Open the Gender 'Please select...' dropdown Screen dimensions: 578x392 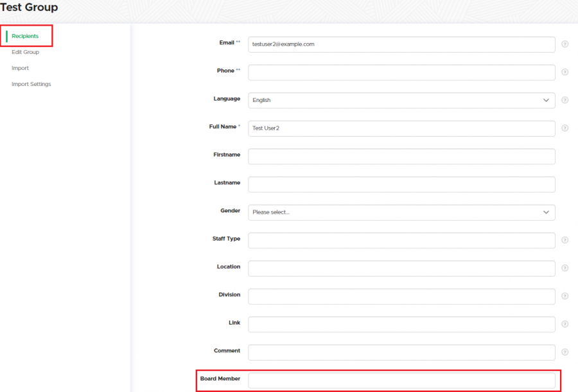tap(401, 212)
